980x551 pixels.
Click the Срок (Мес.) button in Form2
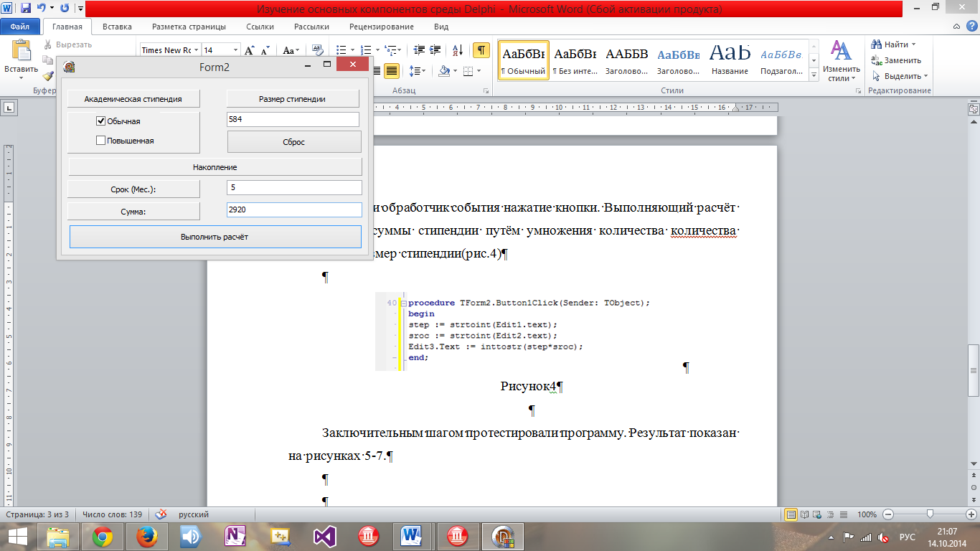tap(133, 189)
